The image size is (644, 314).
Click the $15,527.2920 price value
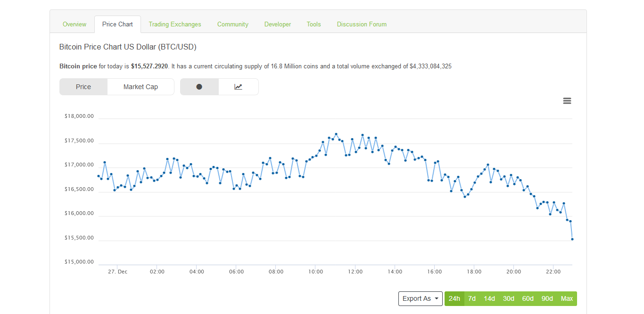click(149, 66)
